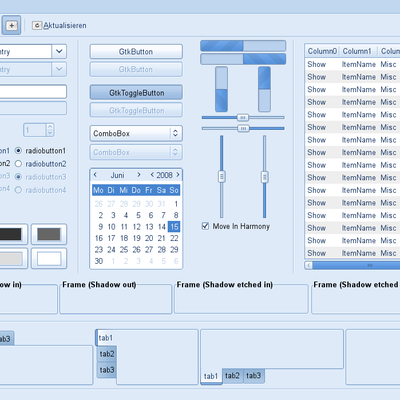Click the left vertical progress bar
400x400 pixels.
[x=222, y=89]
